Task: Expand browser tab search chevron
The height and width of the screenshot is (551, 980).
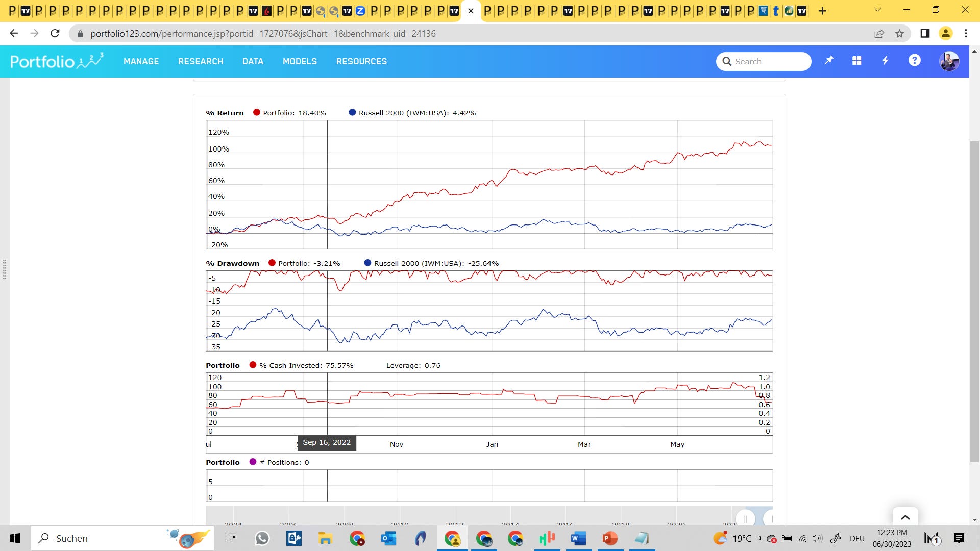Action: coord(877,10)
